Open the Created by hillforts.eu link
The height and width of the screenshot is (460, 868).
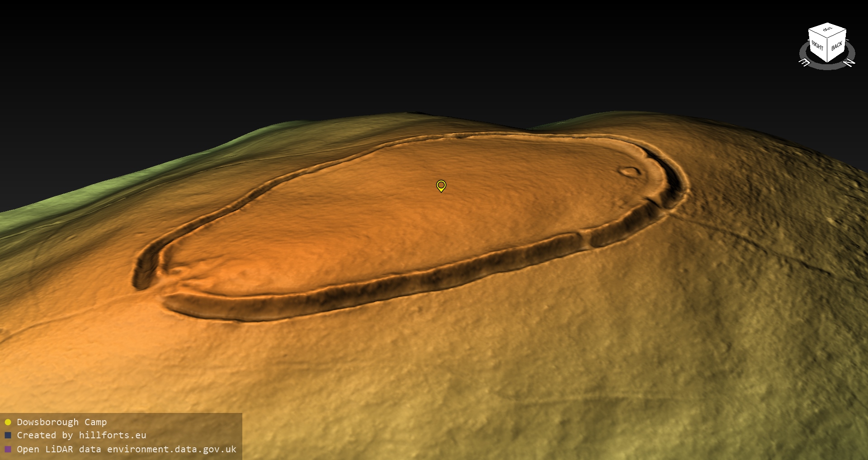[x=81, y=435]
